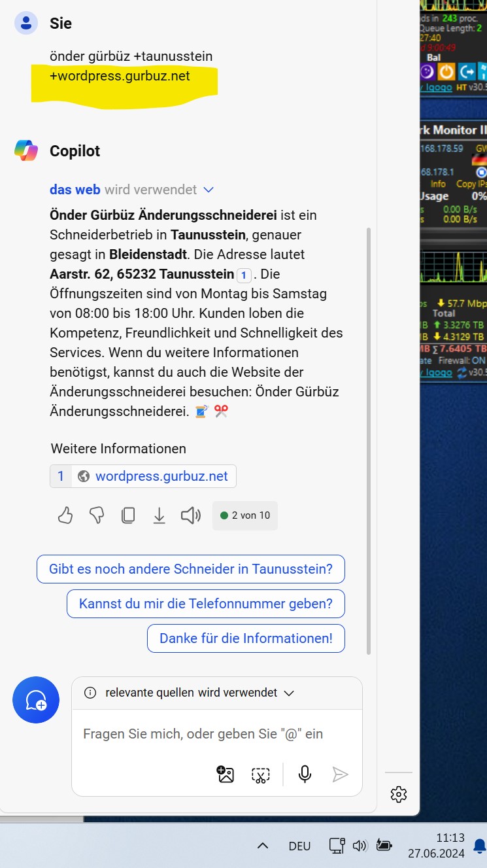The width and height of the screenshot is (487, 868).
Task: Click the '2 von 10' response counter
Action: coord(245,515)
